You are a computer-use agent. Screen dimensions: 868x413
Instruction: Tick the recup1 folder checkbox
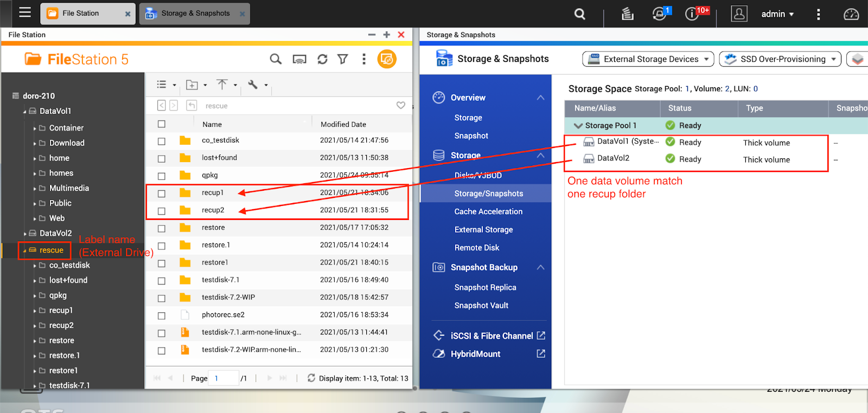pyautogui.click(x=162, y=193)
